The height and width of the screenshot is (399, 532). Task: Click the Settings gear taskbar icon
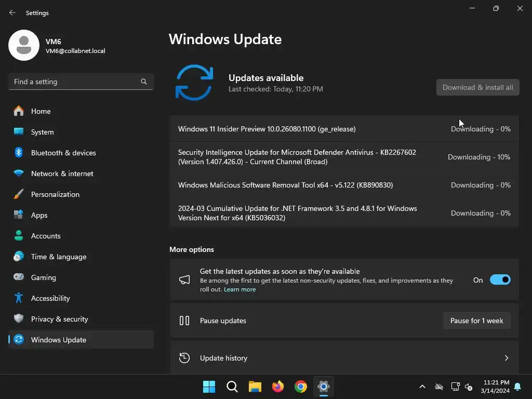coord(324,387)
